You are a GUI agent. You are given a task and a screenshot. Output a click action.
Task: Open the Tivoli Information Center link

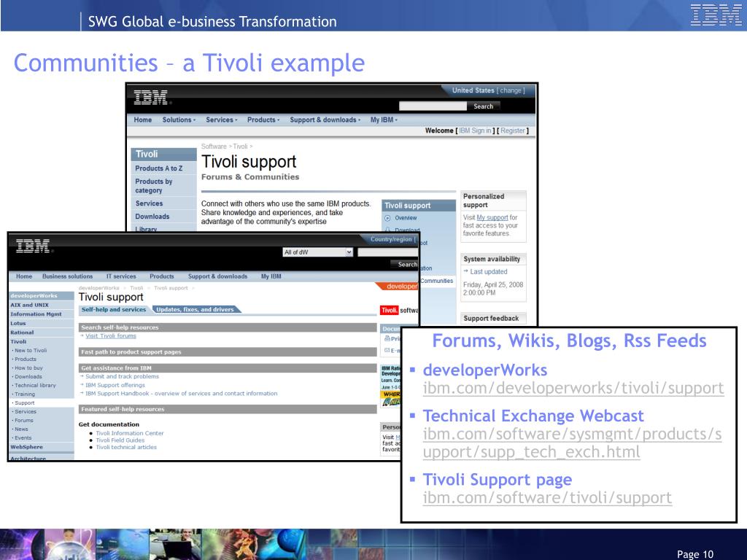click(x=130, y=433)
